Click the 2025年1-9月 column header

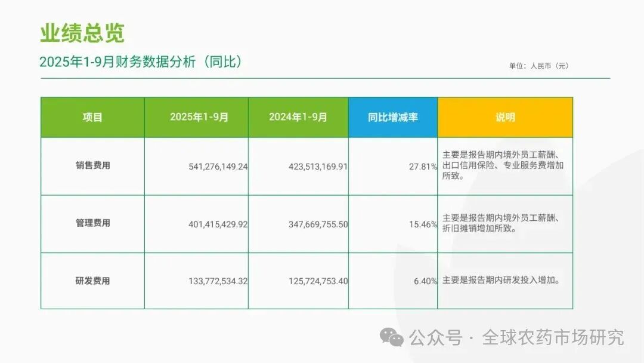tap(196, 117)
